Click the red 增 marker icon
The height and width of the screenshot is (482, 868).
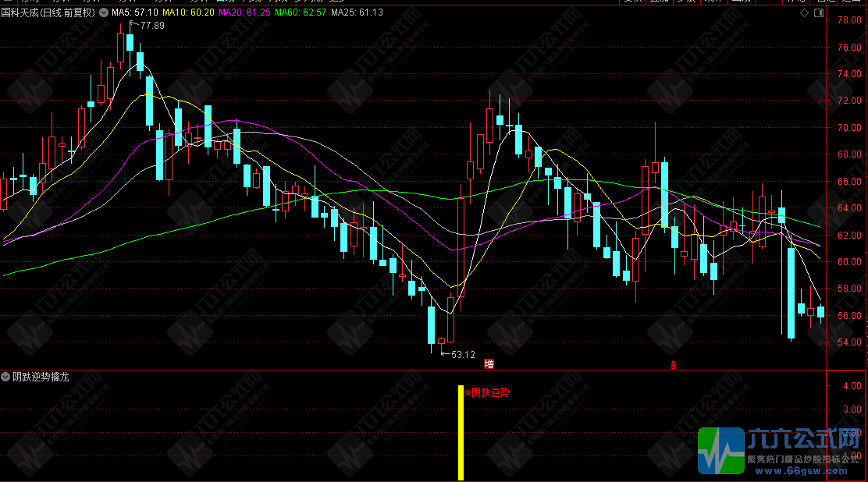click(x=489, y=363)
